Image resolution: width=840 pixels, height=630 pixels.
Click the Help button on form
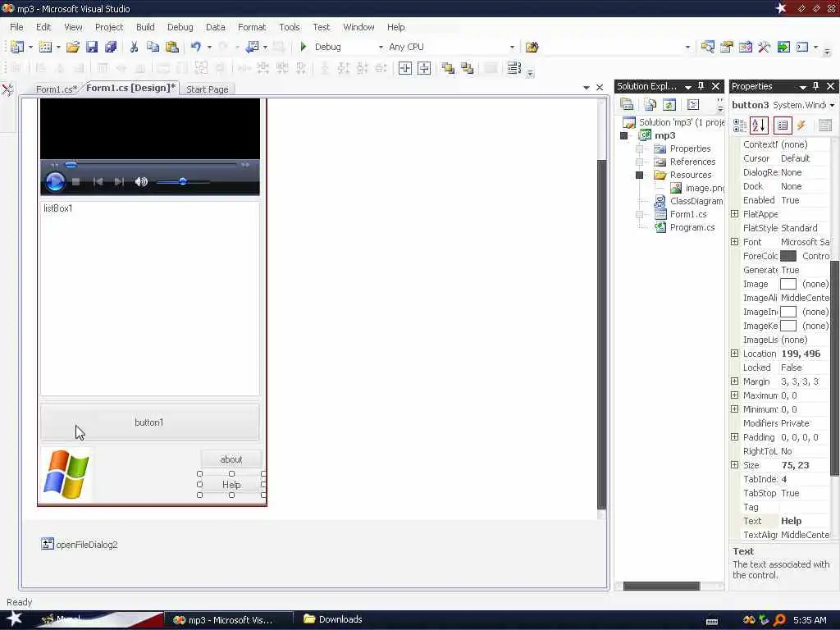point(231,484)
